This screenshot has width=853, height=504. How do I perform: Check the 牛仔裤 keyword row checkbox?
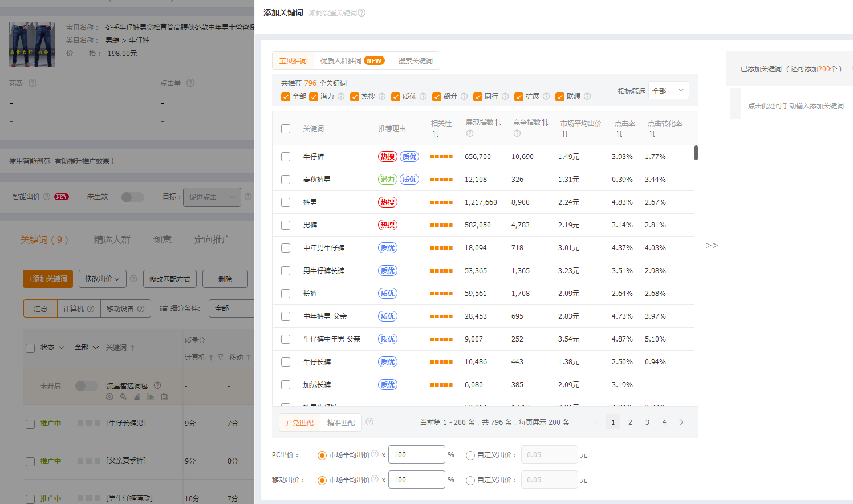286,157
